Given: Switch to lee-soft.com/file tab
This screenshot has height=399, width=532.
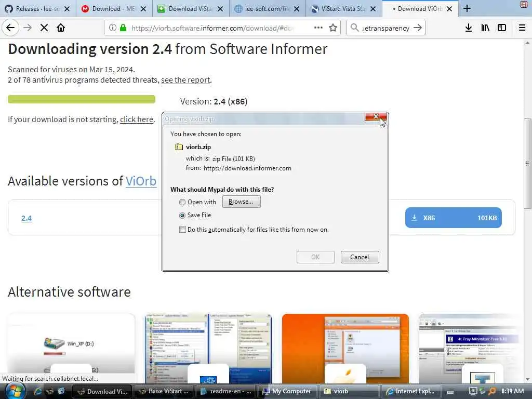Looking at the screenshot, I should [x=267, y=9].
